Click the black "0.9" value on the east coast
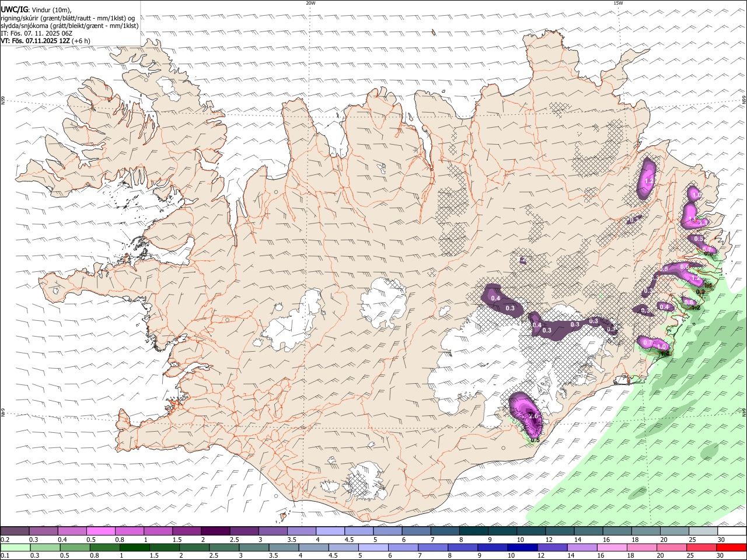 click(x=701, y=292)
